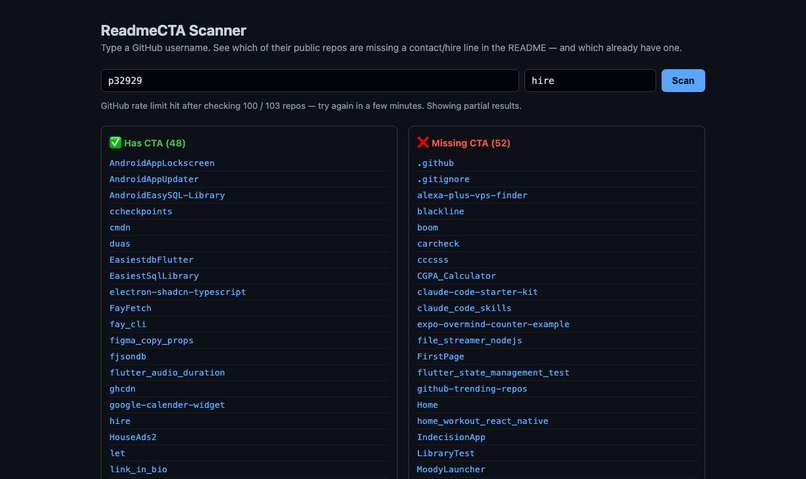The image size is (806, 479).
Task: Open the fjsondb repo link
Action: [x=127, y=357]
